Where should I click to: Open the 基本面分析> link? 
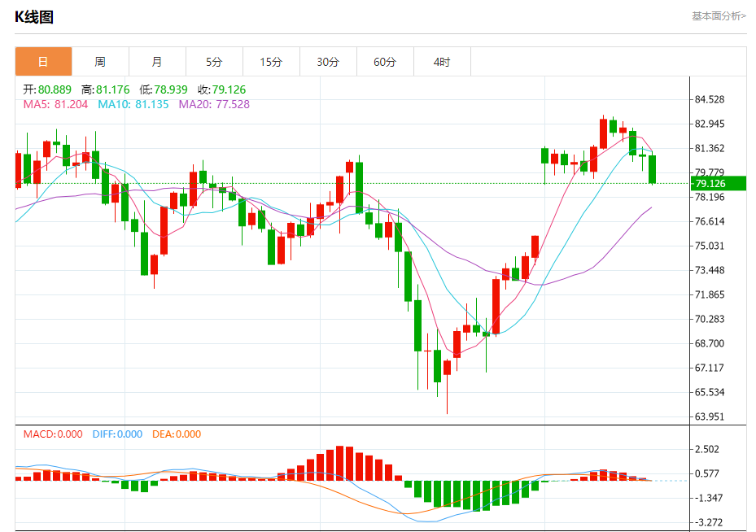719,16
